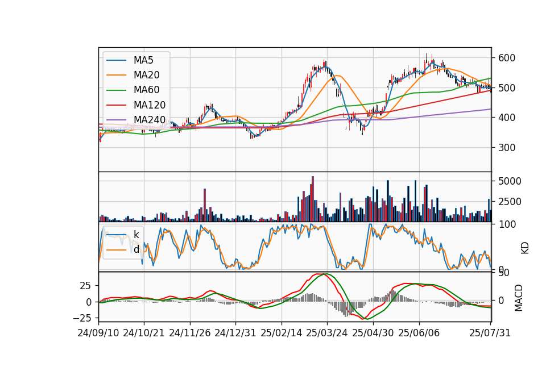Click the 400 price axis label
Viewport: 546px width, 392px height.
point(507,118)
